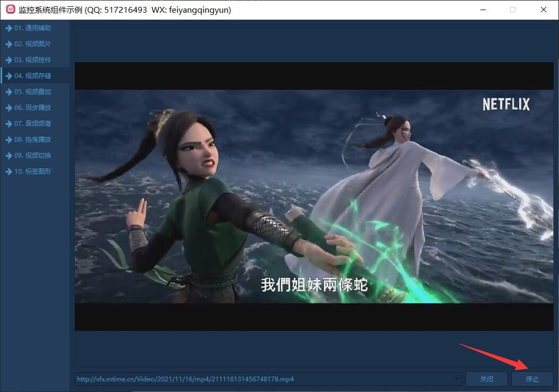This screenshot has height=392, width=559.
Task: Maximize the application window
Action: coord(513,10)
